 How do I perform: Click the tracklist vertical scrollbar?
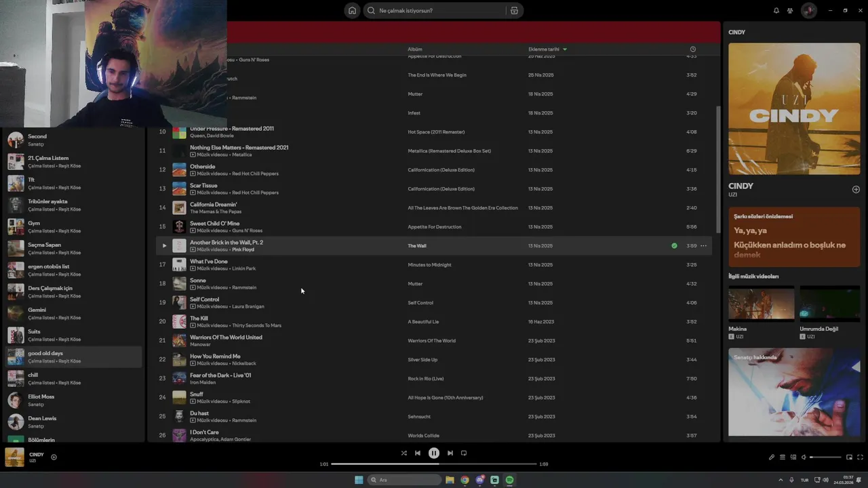click(x=718, y=169)
